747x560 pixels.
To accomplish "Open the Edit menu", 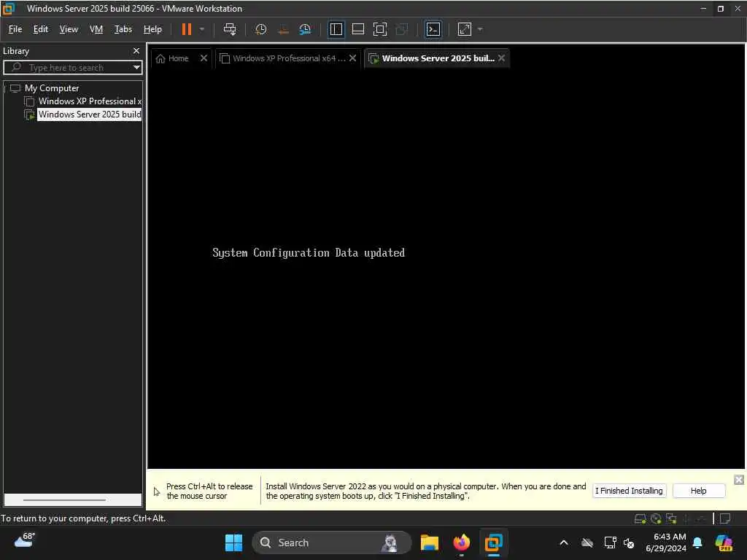I will pyautogui.click(x=41, y=29).
